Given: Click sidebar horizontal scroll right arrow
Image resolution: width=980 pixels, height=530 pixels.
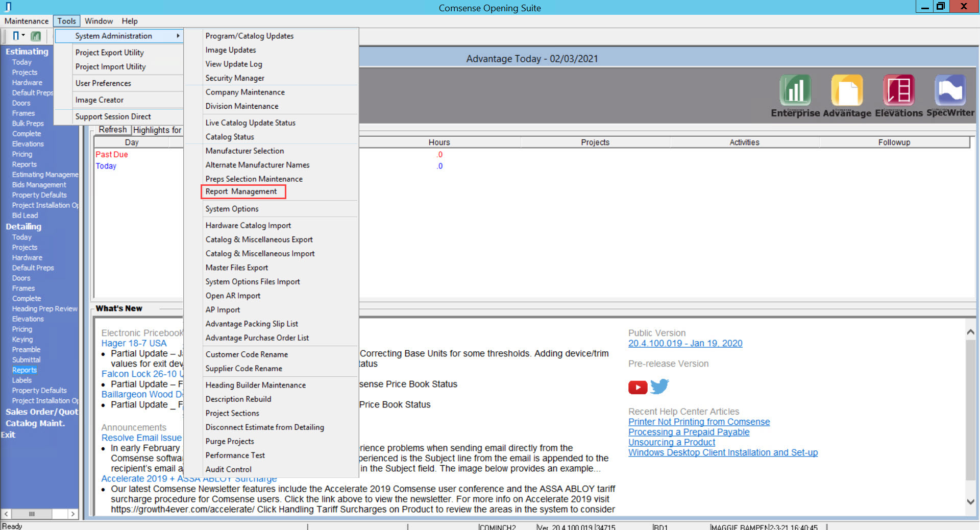Looking at the screenshot, I should [x=73, y=514].
